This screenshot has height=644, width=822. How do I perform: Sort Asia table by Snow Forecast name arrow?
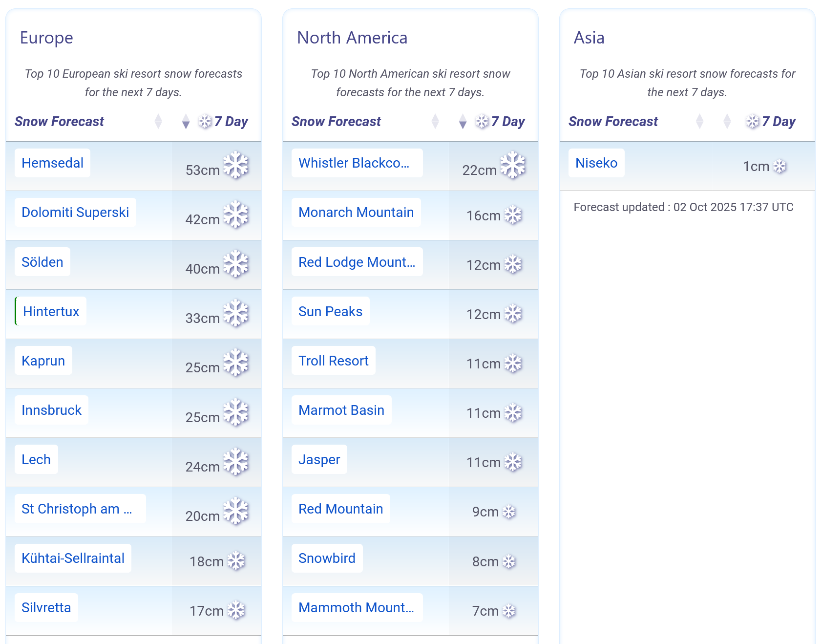pyautogui.click(x=699, y=121)
